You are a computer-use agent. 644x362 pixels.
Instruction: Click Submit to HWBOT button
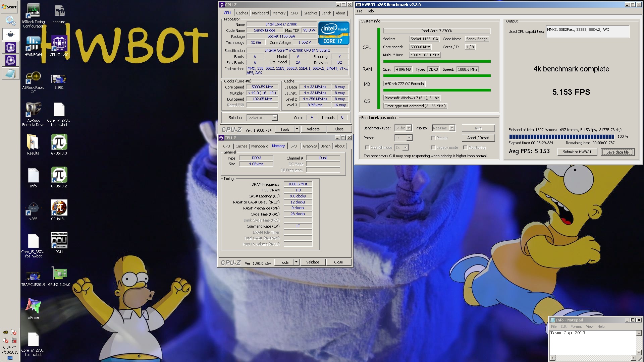pos(577,152)
